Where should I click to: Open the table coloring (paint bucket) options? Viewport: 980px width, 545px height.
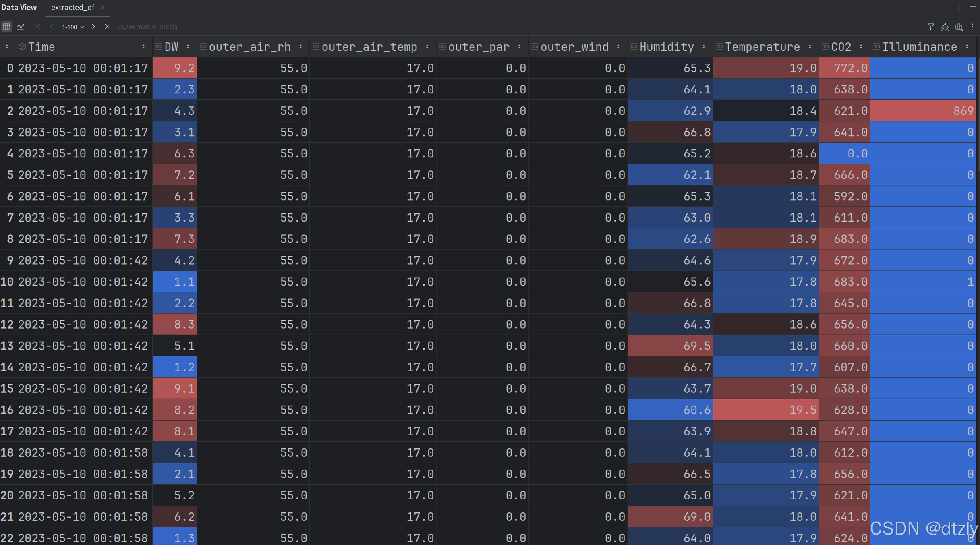[x=945, y=27]
